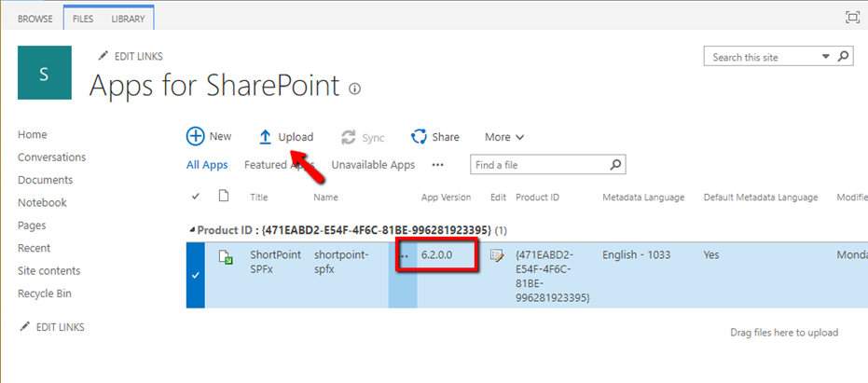The height and width of the screenshot is (383, 868).
Task: Select the Unavailable Apps view
Action: click(x=373, y=165)
